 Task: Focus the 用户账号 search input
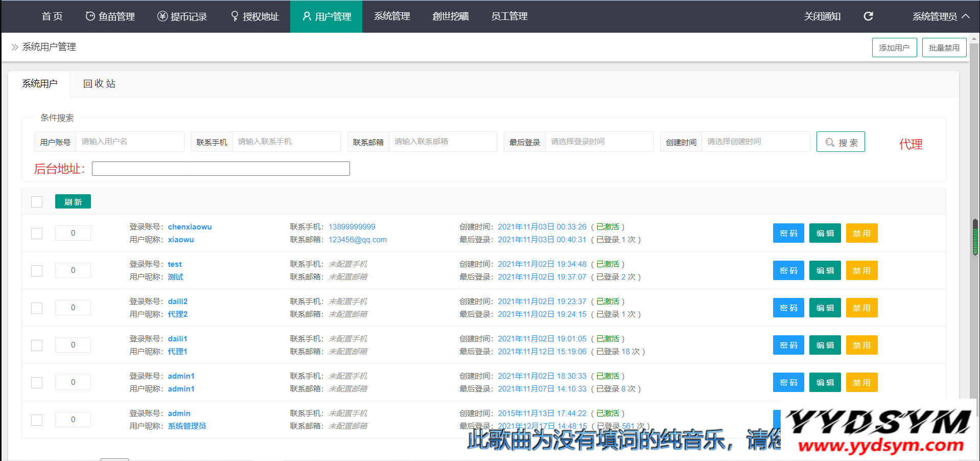pos(130,142)
